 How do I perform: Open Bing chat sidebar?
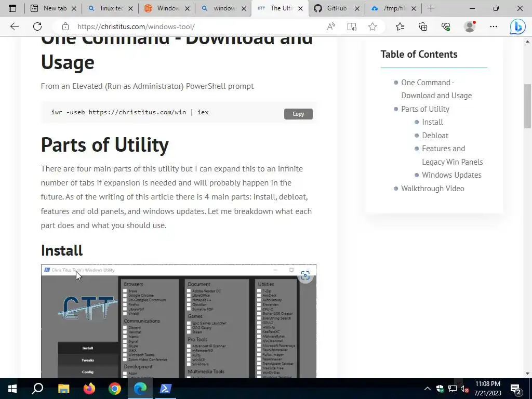518,26
